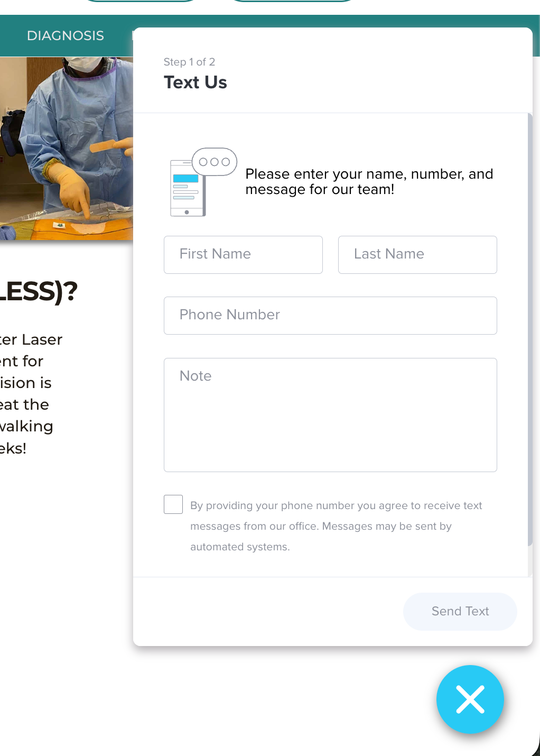Click the left outlined button at top
Viewport: 540px width, 756px height.
[x=141, y=1]
